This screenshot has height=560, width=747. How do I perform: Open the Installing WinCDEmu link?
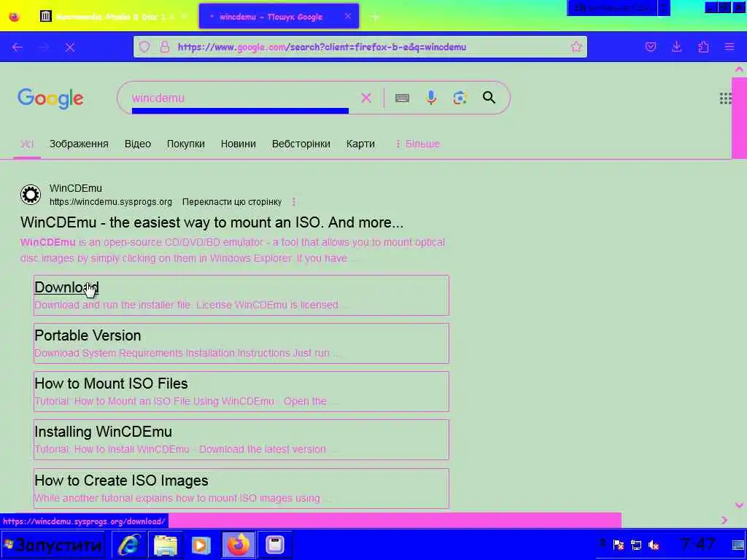pos(103,432)
